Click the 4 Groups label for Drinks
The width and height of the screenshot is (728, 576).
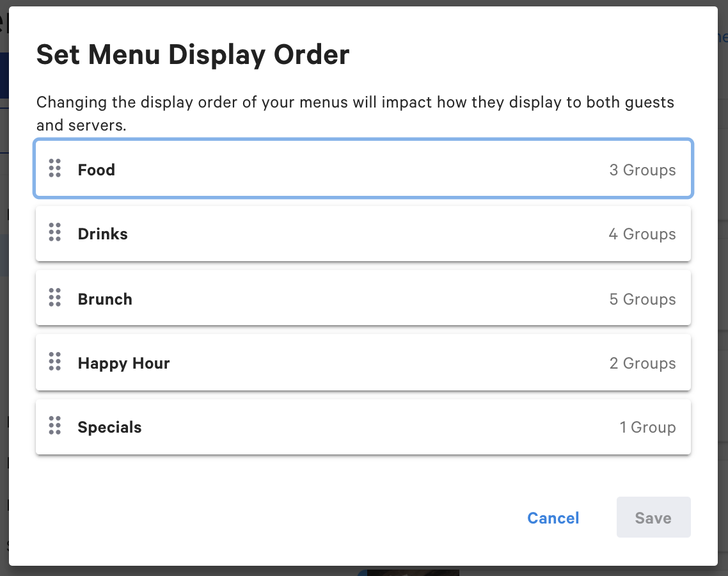642,234
